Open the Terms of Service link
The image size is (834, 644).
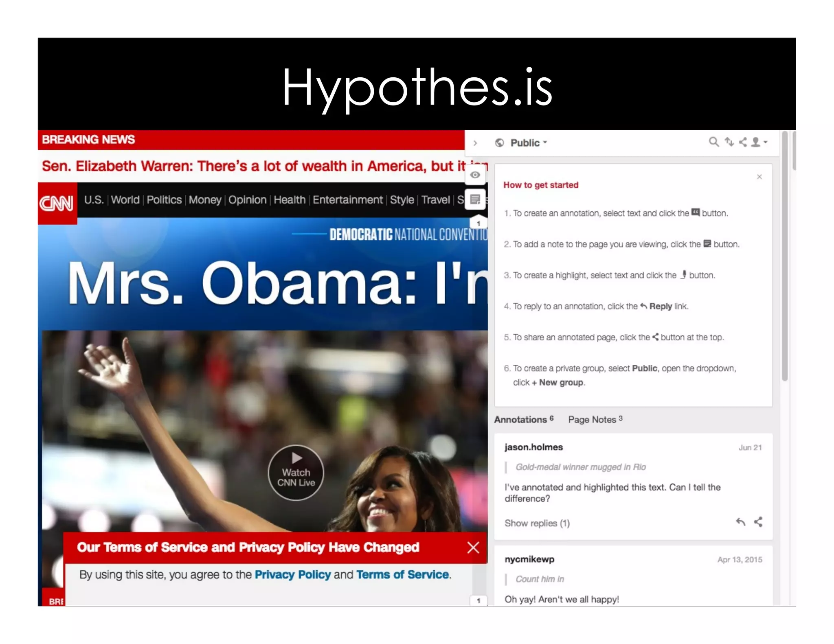click(402, 574)
